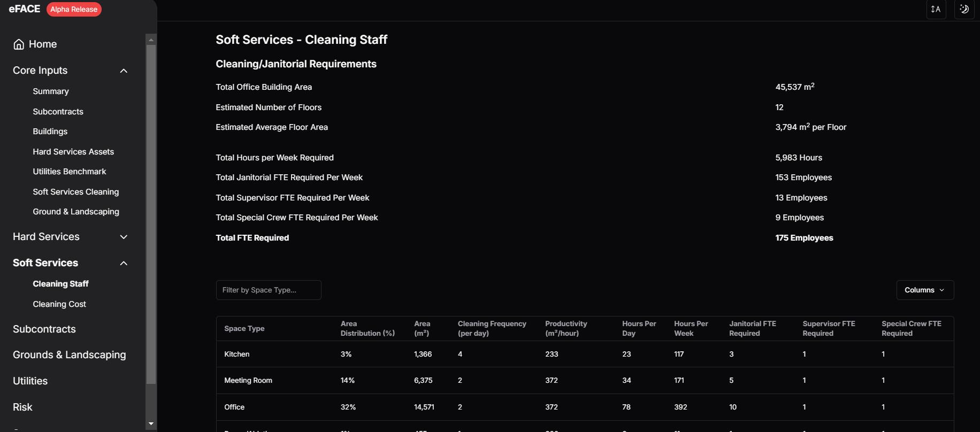
Task: Collapse the Soft Services section
Action: coord(124,263)
